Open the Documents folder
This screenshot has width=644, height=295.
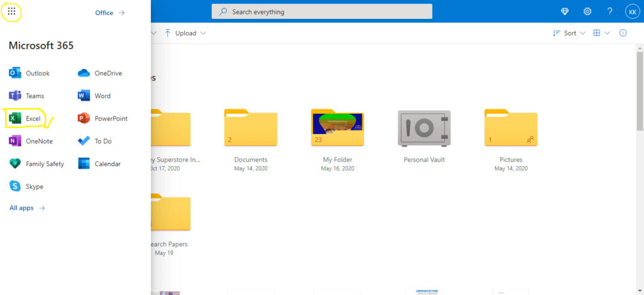pos(250,128)
